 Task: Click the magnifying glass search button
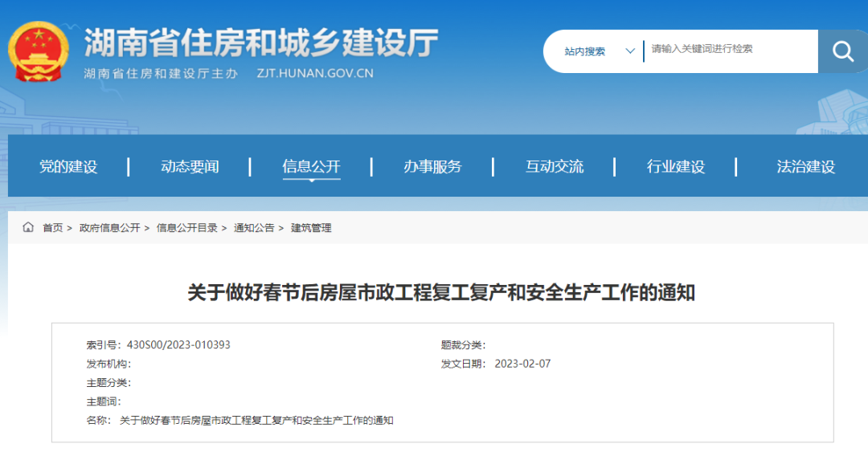coord(842,51)
